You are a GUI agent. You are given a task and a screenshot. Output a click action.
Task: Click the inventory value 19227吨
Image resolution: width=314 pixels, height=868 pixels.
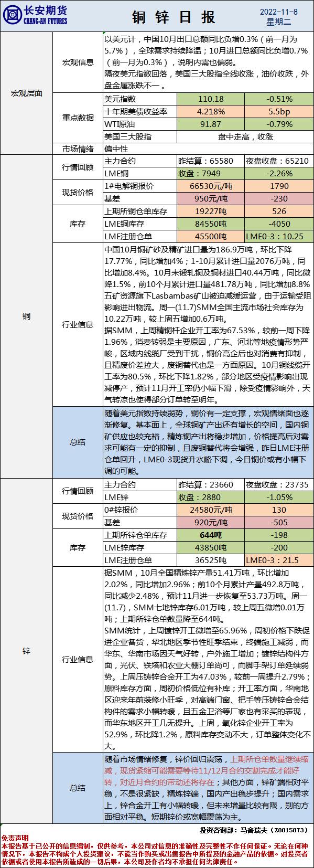point(211,211)
